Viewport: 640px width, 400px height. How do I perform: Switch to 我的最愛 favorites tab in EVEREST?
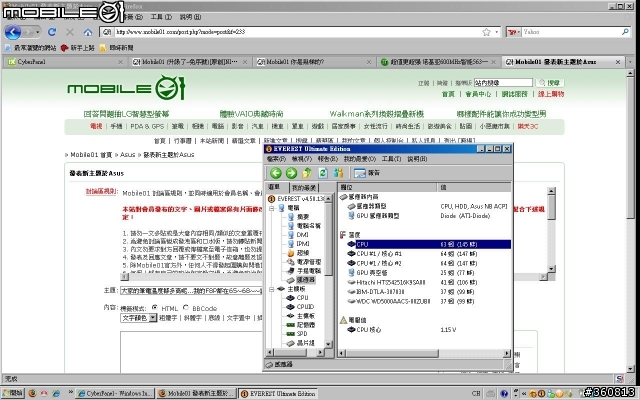(304, 187)
